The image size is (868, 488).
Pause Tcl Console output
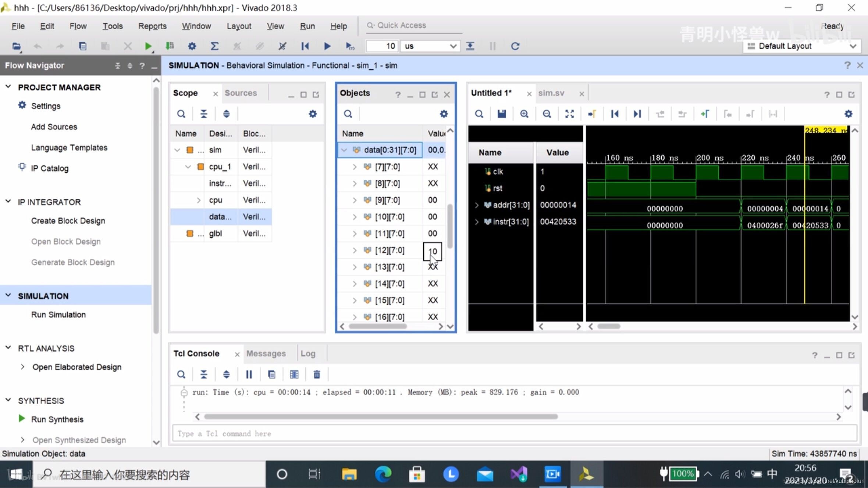pyautogui.click(x=249, y=374)
